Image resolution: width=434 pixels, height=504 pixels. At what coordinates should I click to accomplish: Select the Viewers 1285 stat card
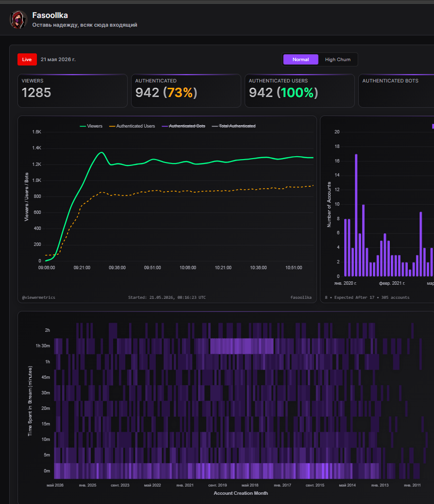point(72,91)
